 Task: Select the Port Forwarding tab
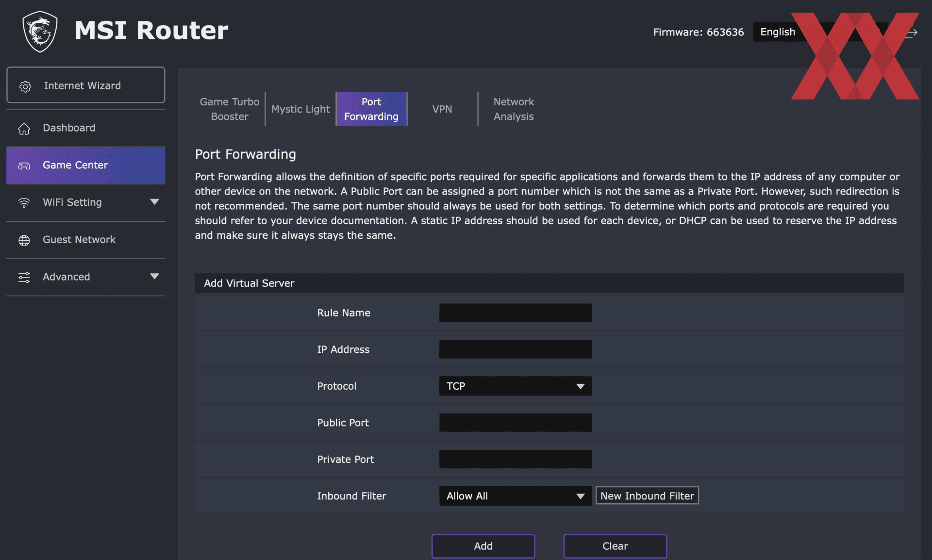(371, 109)
